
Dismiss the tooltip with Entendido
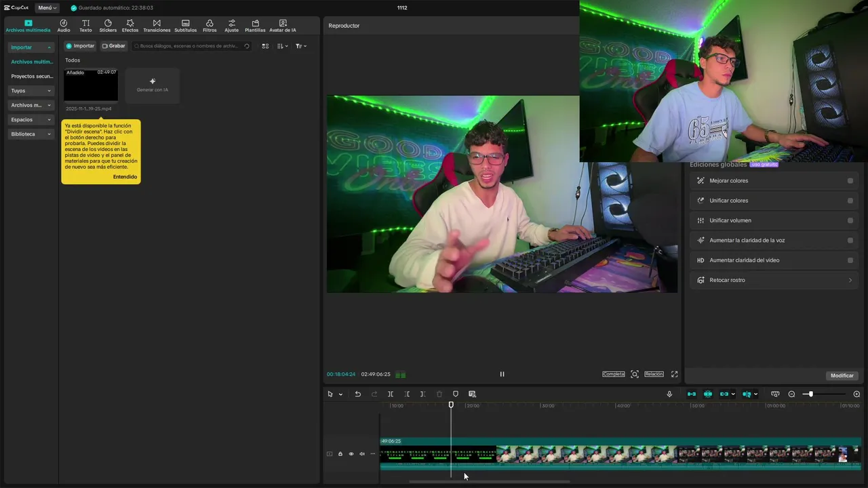pyautogui.click(x=125, y=177)
